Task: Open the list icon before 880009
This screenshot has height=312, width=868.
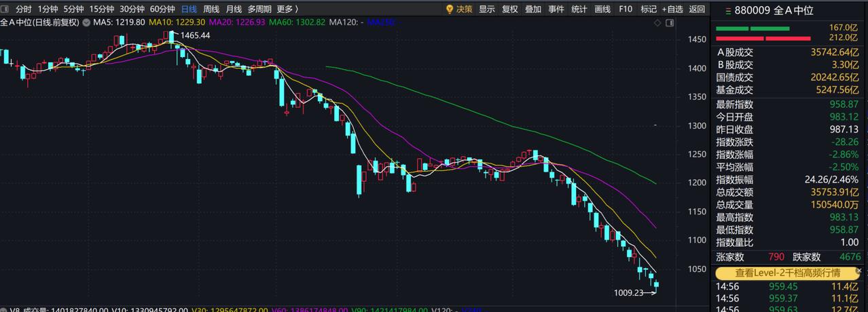Action: (728, 11)
